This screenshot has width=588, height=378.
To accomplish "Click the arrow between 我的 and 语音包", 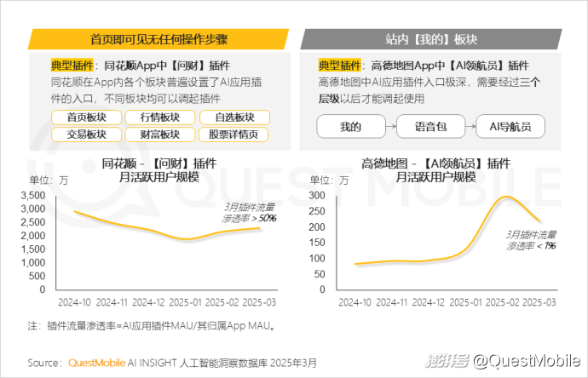I will (390, 127).
